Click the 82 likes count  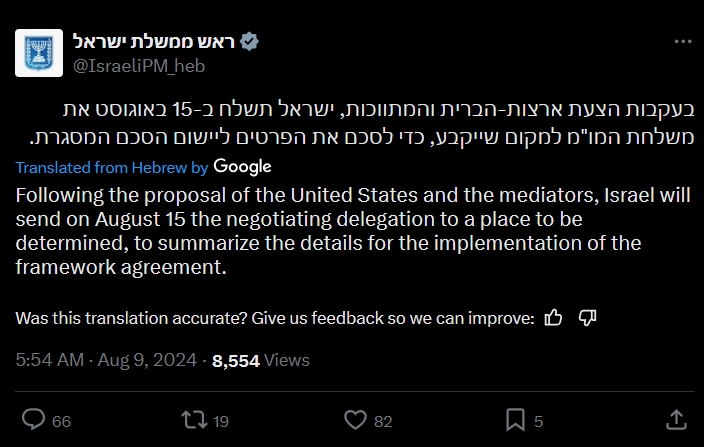(x=382, y=421)
